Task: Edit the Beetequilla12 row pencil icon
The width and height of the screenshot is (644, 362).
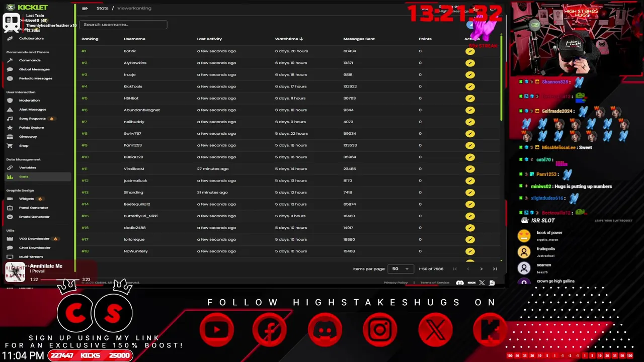Action: [x=470, y=204]
